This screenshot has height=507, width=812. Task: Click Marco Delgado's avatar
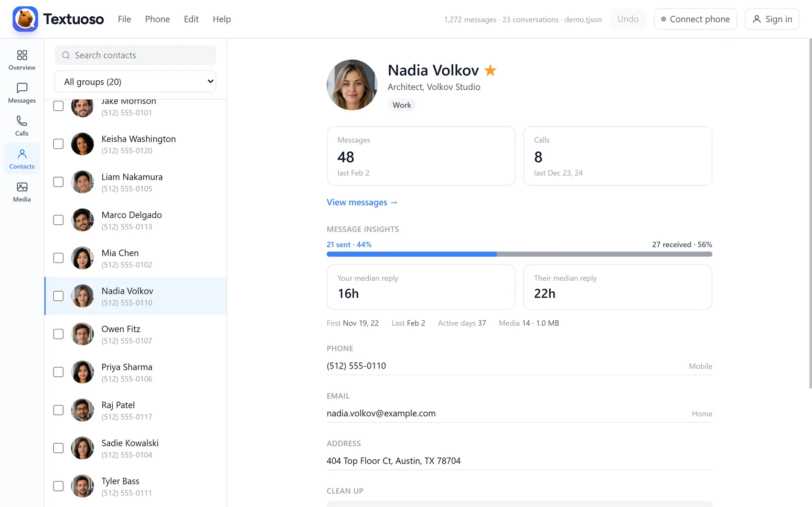point(83,220)
